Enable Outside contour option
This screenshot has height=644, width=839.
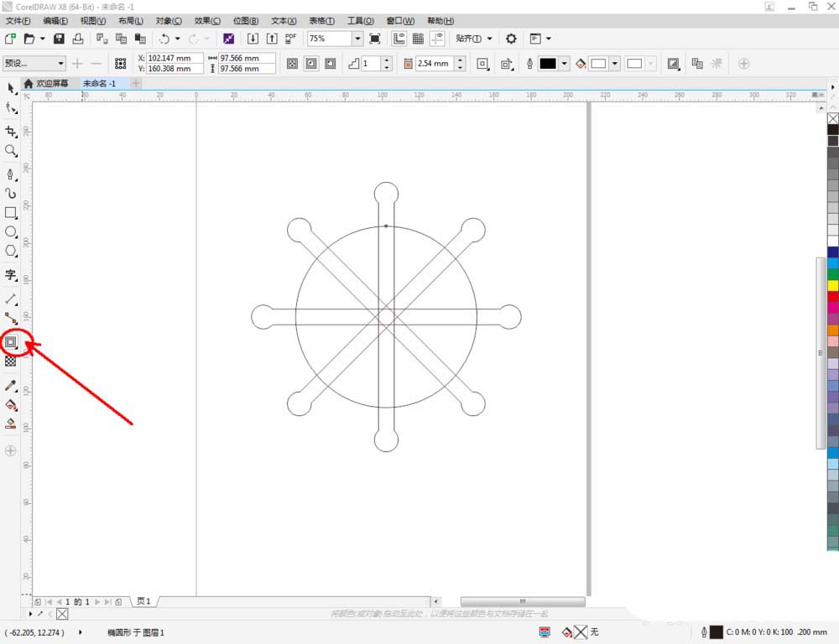331,64
